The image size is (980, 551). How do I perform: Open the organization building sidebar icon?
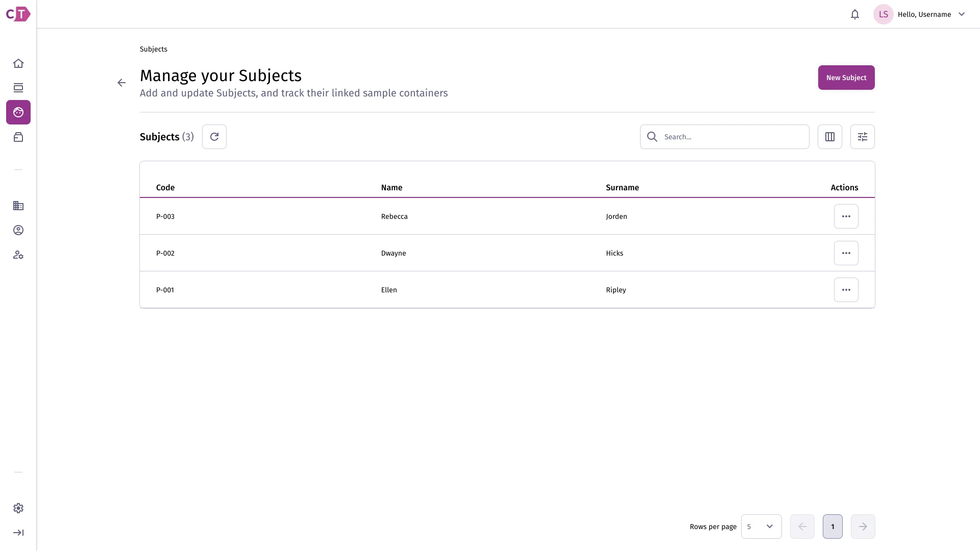(18, 206)
